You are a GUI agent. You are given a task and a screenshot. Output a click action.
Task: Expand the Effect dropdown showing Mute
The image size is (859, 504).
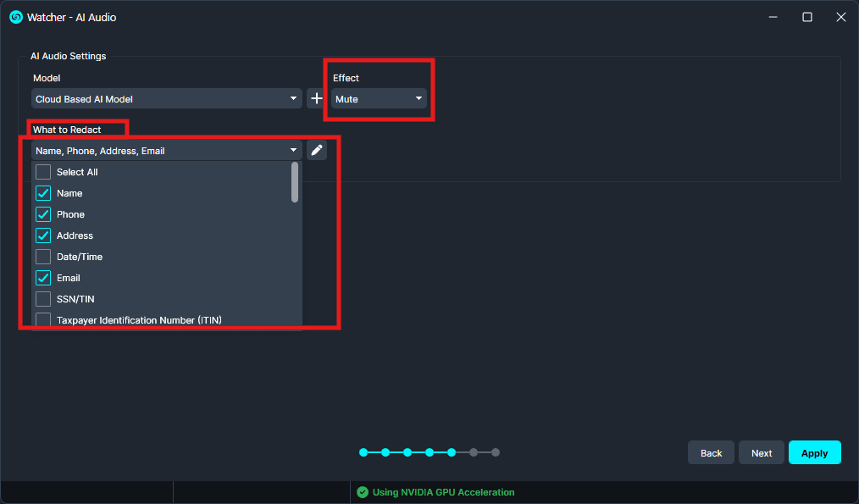click(379, 99)
